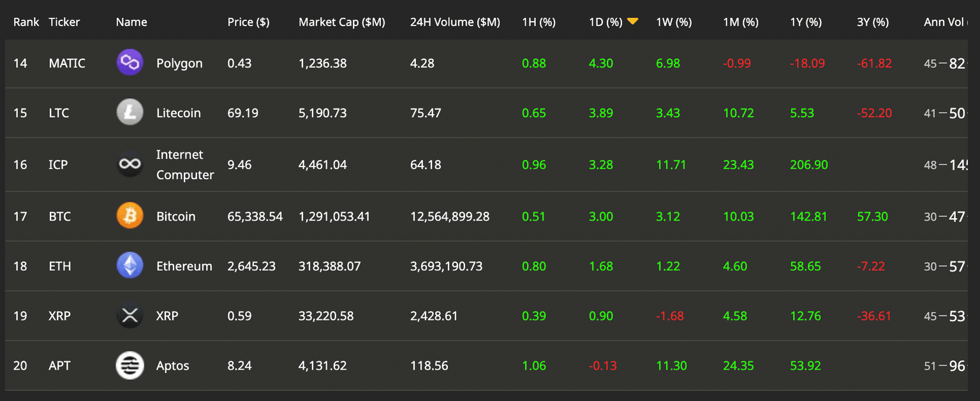Click the Aptos striped logo icon
The height and width of the screenshot is (401, 980).
[130, 365]
